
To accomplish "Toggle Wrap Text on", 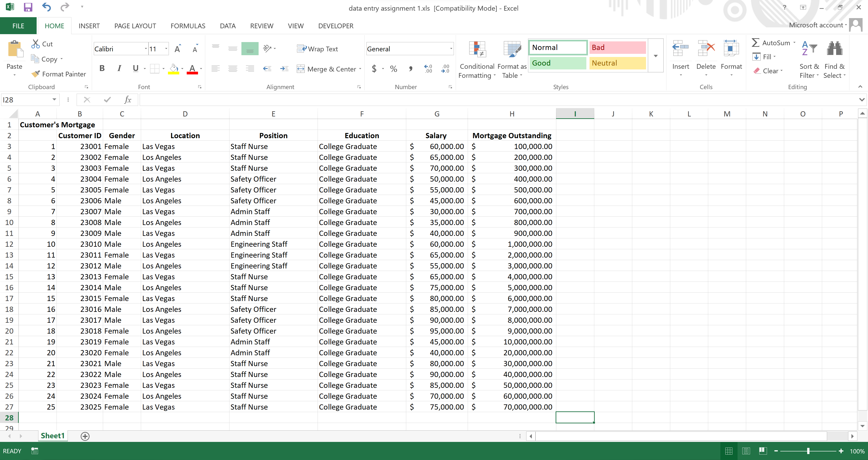I will pos(317,49).
